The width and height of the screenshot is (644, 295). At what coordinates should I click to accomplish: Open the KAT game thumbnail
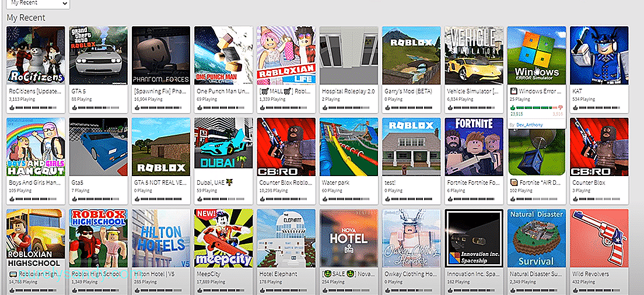(599, 55)
